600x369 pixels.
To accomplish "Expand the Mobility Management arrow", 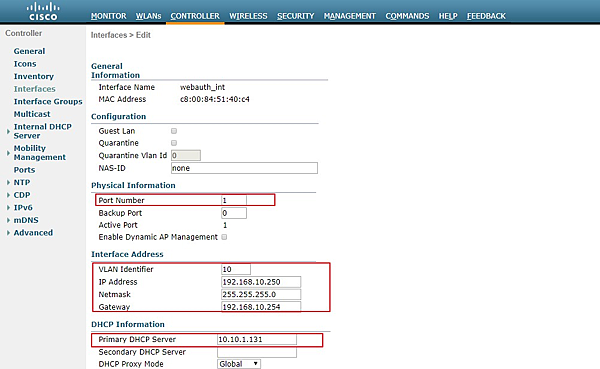I will (8, 153).
